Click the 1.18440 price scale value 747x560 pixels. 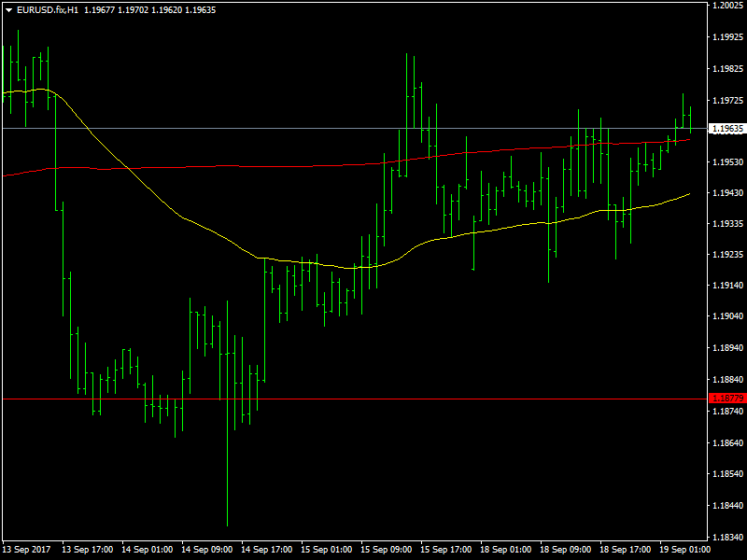click(x=727, y=506)
